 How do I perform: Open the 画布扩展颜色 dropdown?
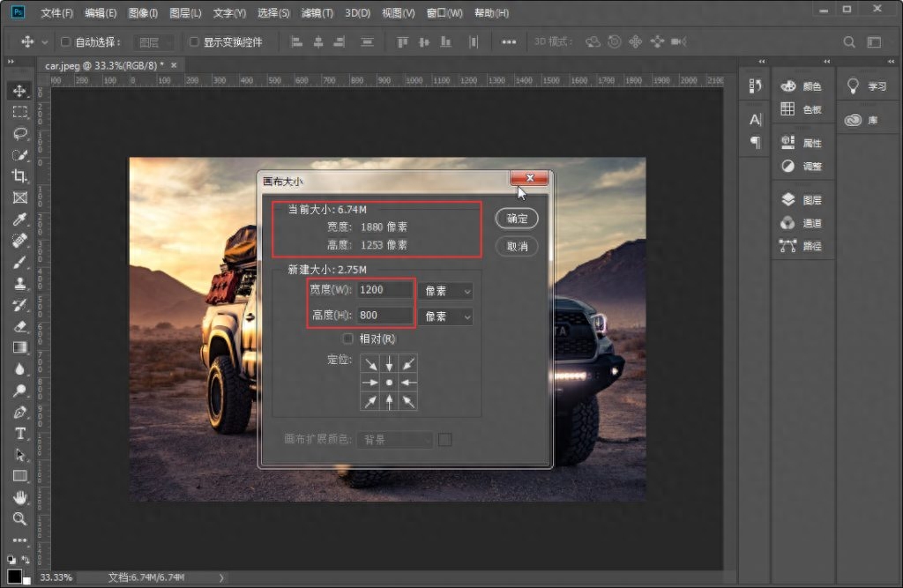395,440
